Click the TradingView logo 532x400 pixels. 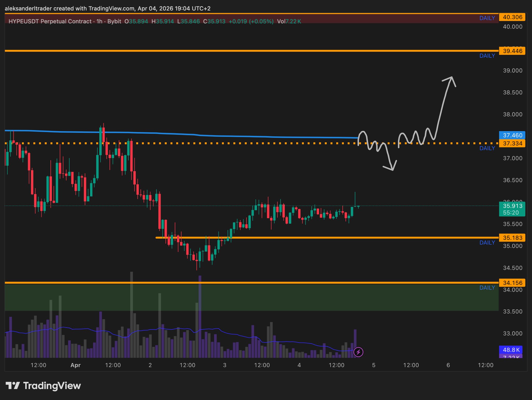pyautogui.click(x=43, y=385)
